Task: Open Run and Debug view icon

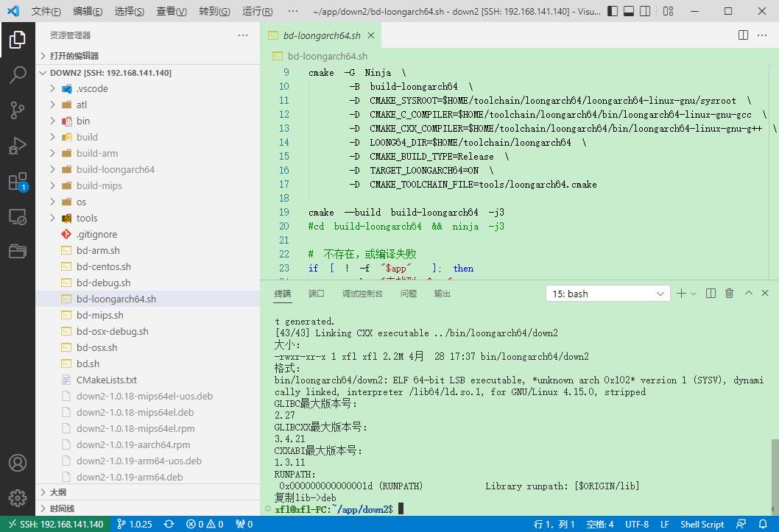Action: pos(18,146)
